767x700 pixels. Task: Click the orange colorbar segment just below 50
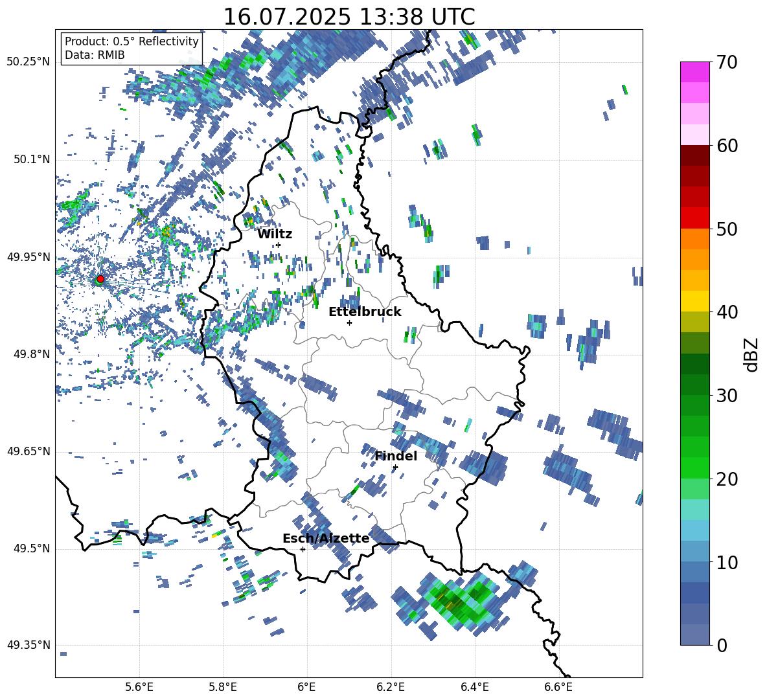click(695, 239)
